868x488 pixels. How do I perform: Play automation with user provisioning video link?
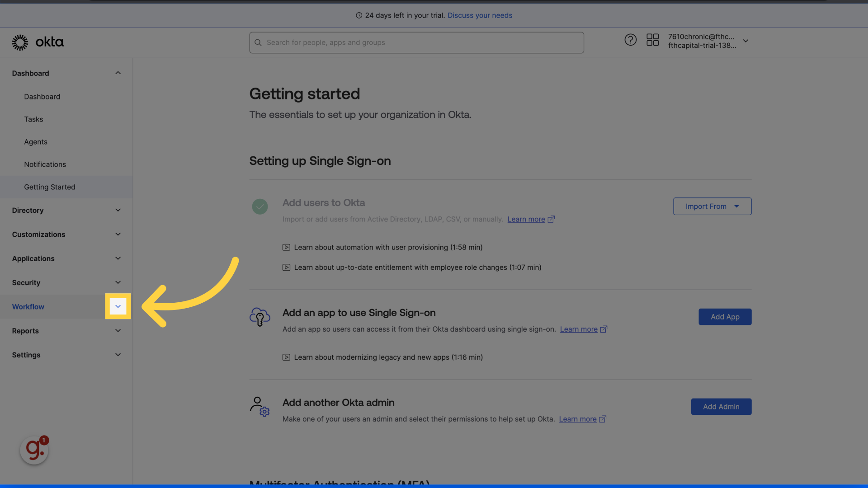388,247
